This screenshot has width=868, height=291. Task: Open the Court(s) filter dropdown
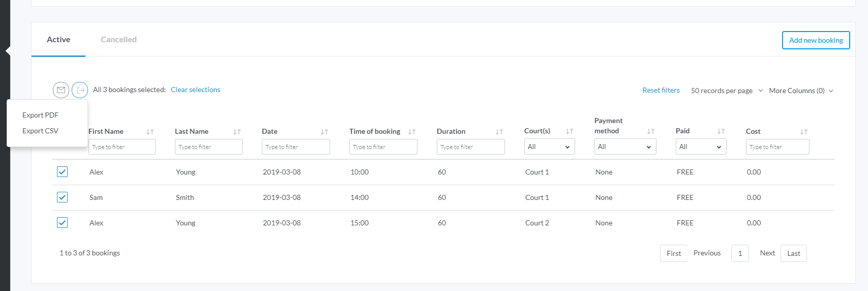click(x=549, y=147)
